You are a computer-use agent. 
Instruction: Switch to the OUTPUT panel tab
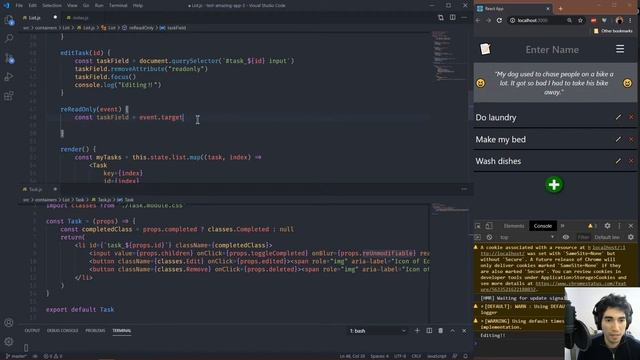[32, 331]
